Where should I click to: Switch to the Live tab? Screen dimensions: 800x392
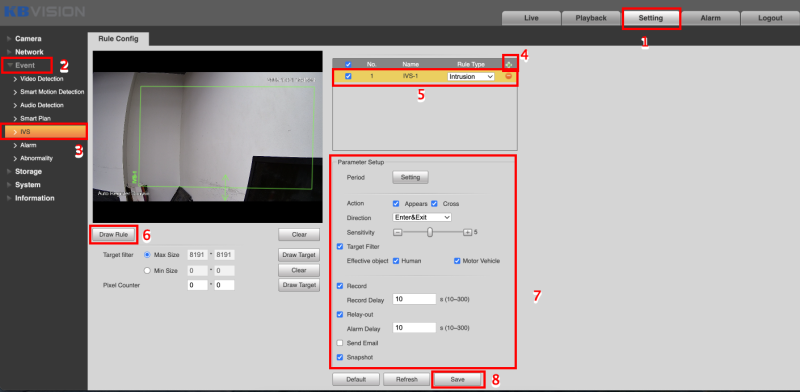pos(531,18)
